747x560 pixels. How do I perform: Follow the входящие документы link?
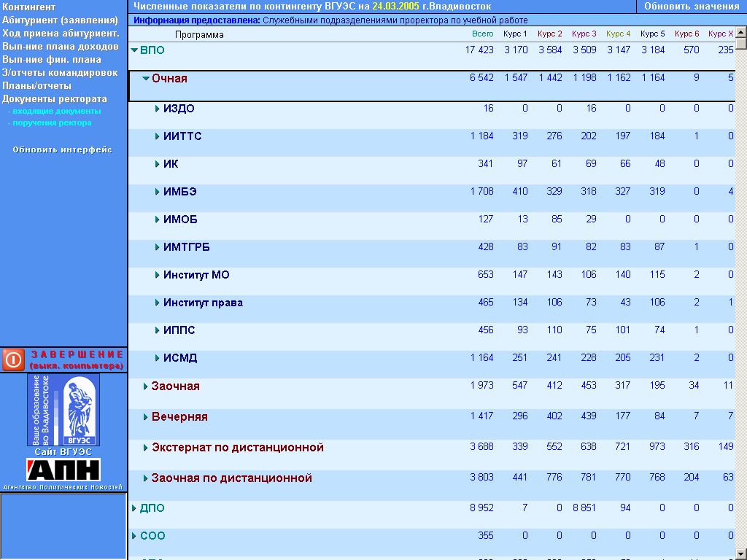coord(54,111)
